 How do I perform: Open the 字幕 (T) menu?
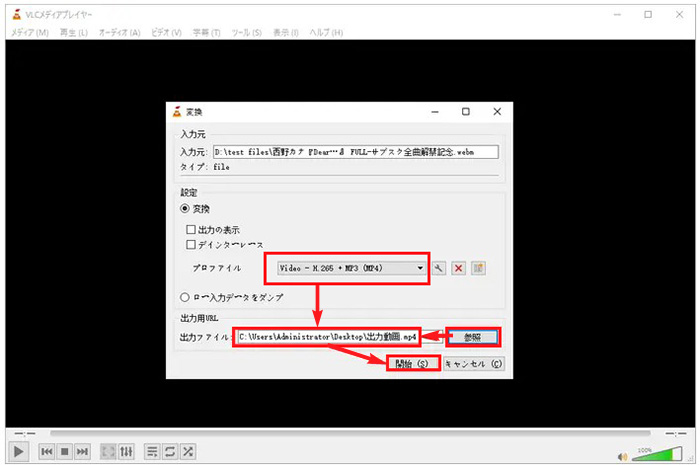point(207,33)
